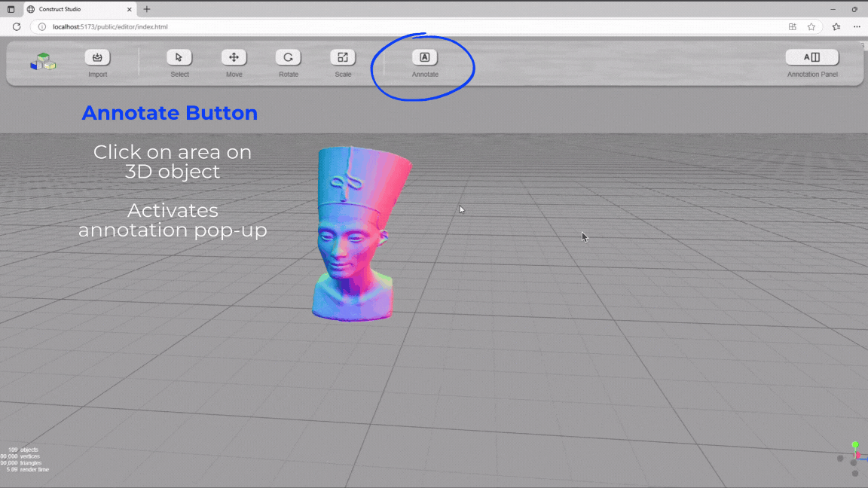Choose the Move tool

[234, 57]
